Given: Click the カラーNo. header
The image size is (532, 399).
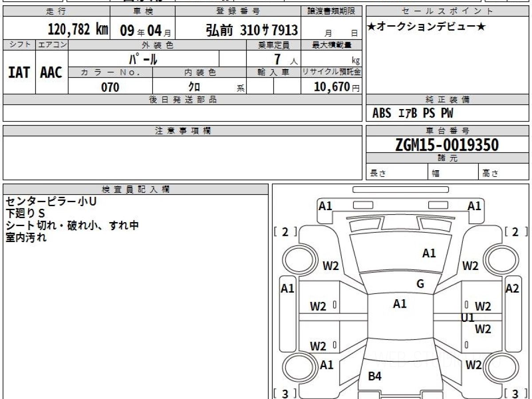Looking at the screenshot, I should (110, 73).
